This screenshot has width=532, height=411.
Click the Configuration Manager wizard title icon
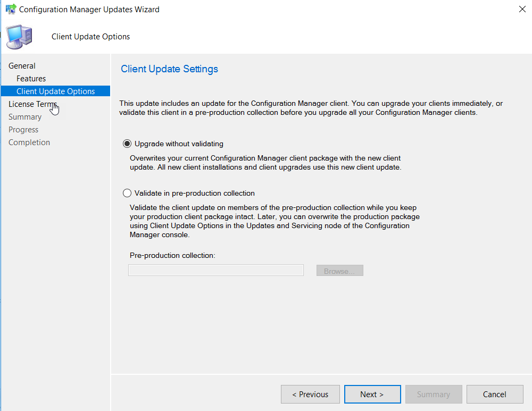point(11,9)
